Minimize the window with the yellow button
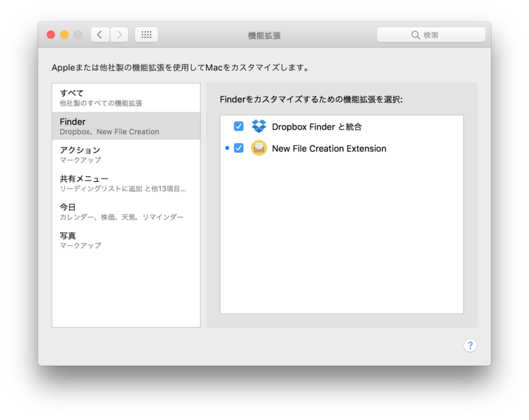This screenshot has width=529, height=420. point(64,35)
